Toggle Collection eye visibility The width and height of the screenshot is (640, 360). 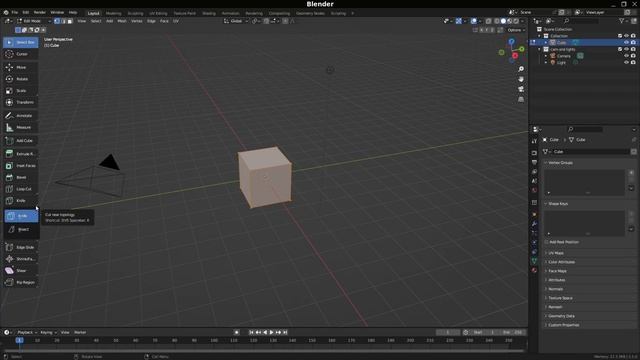click(627, 36)
